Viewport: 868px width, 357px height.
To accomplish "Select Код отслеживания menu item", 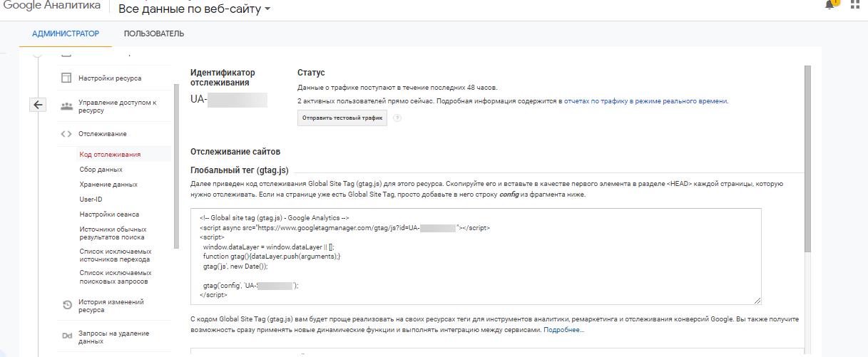I will 110,154.
